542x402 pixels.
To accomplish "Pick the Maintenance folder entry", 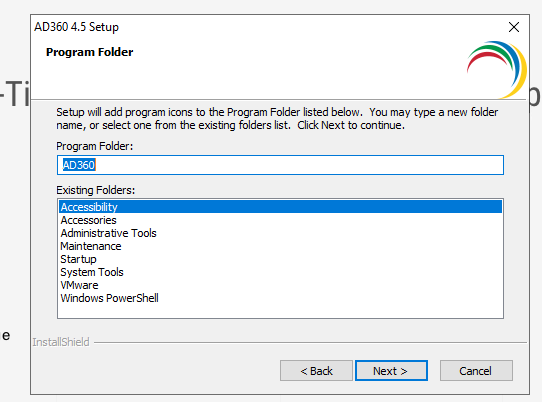I will (280, 246).
